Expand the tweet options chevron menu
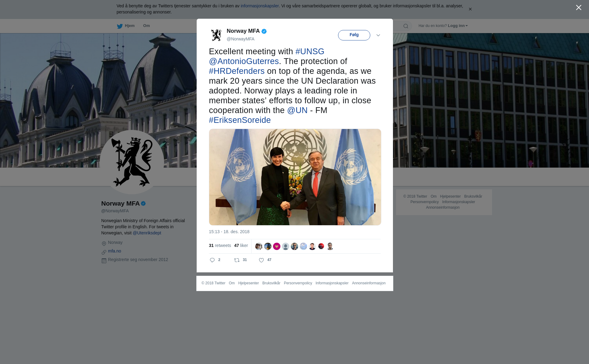589x364 pixels. (x=378, y=35)
